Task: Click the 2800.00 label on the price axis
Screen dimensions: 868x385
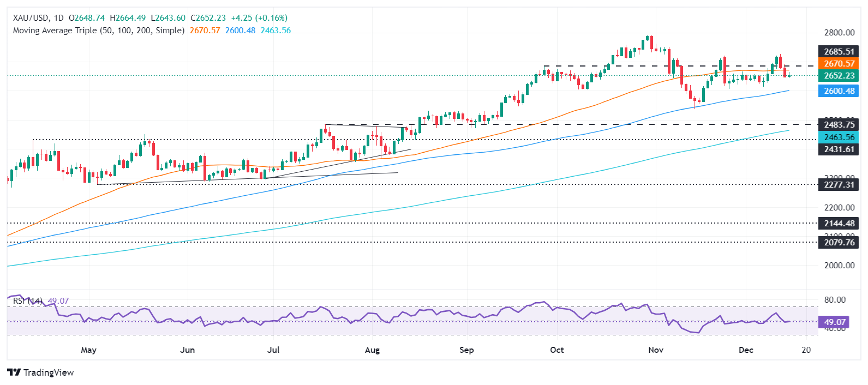Action: (x=839, y=33)
